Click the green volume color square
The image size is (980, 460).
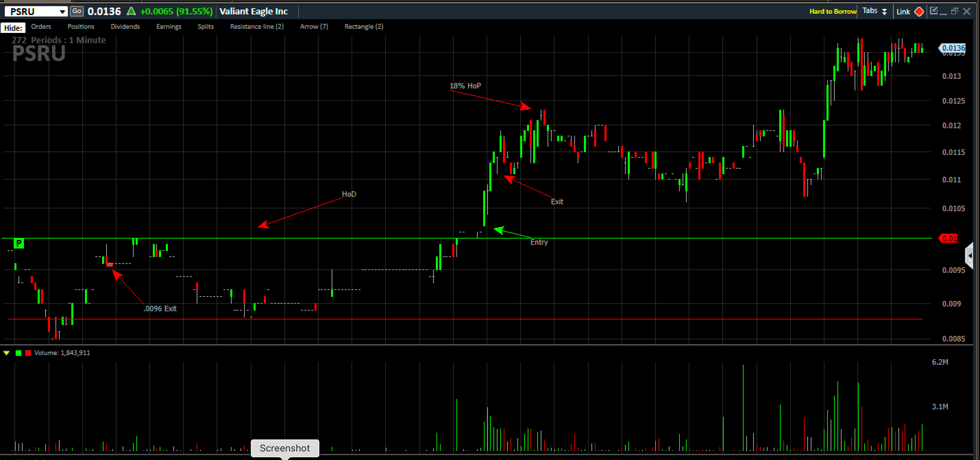tap(18, 353)
